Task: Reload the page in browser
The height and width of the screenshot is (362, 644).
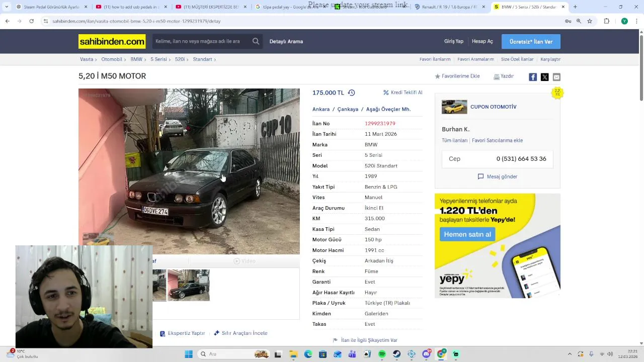Action: [31, 21]
